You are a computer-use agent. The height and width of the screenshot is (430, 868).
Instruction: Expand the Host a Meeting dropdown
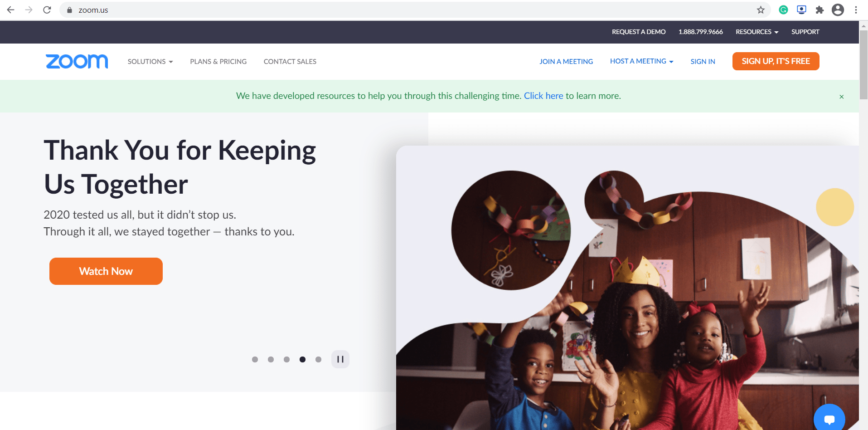641,61
